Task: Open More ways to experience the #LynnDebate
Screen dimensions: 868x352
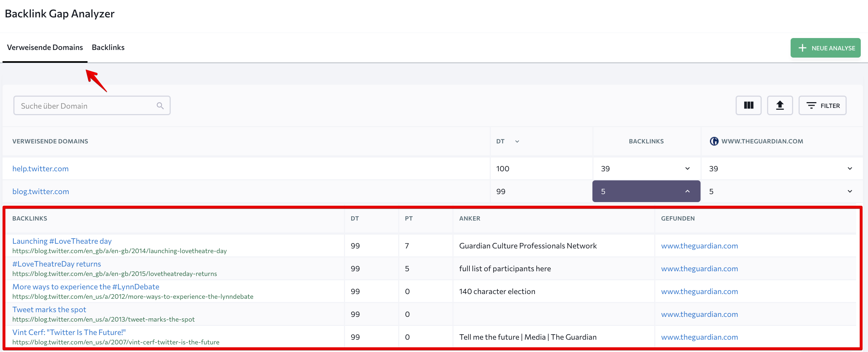Action: click(x=86, y=286)
